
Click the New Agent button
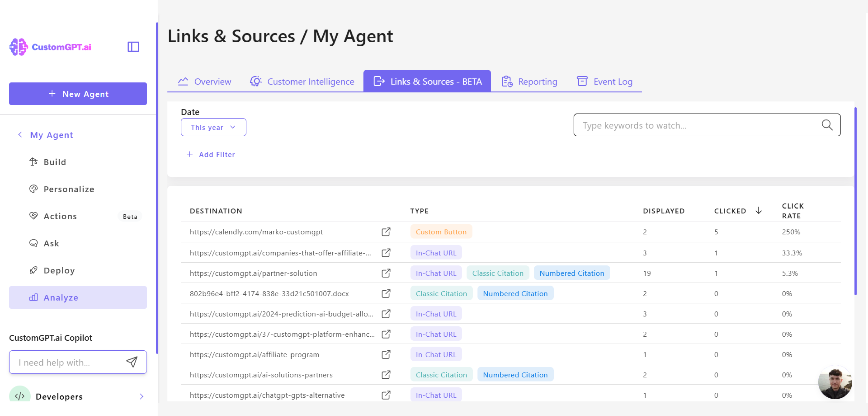pos(78,94)
